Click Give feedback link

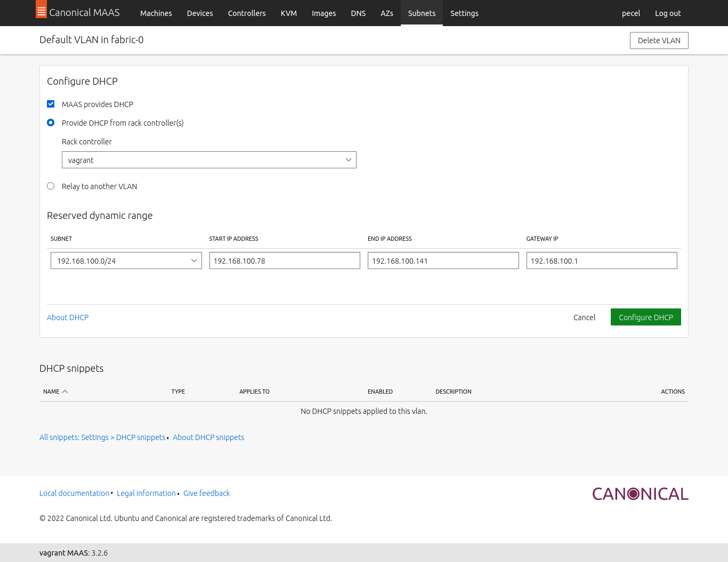(207, 493)
